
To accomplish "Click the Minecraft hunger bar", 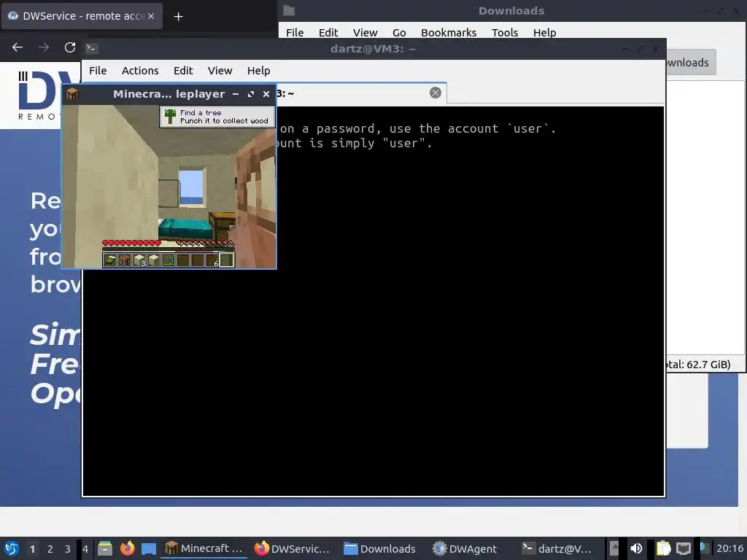I will (205, 243).
